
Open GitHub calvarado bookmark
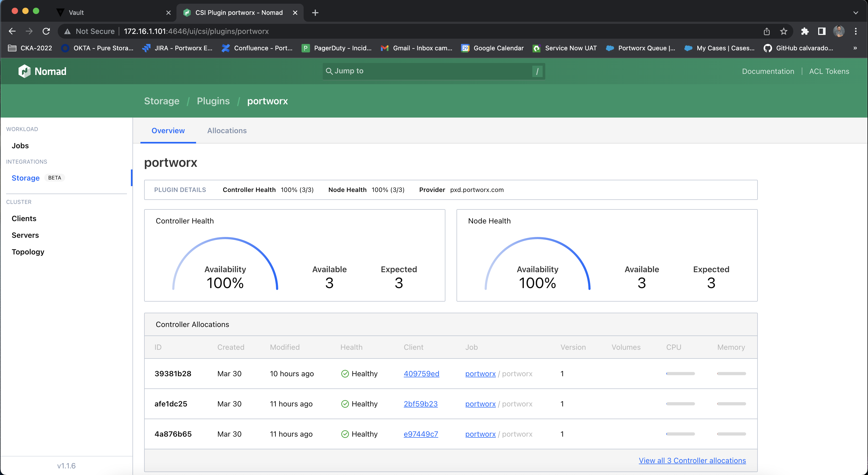799,48
